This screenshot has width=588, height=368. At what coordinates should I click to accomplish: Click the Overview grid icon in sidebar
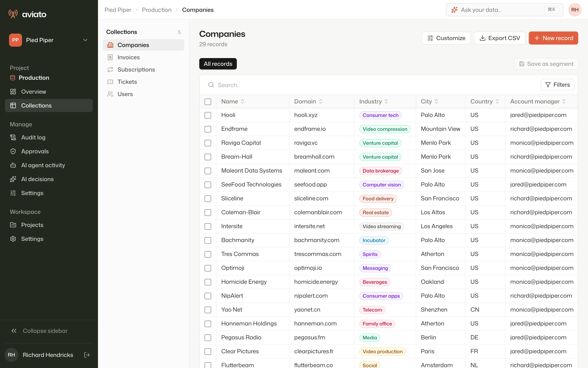[x=13, y=92]
